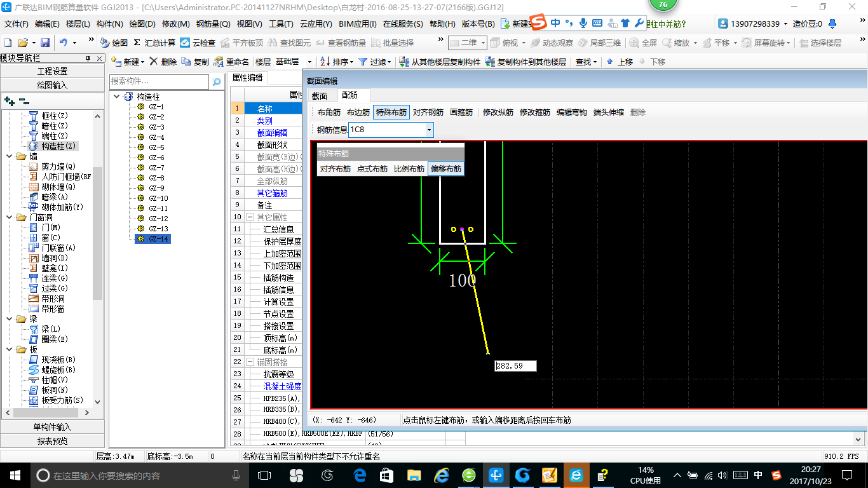The image size is (868, 488).
Task: Collapse the 门窗洞 folder in the navigator
Action: point(9,217)
